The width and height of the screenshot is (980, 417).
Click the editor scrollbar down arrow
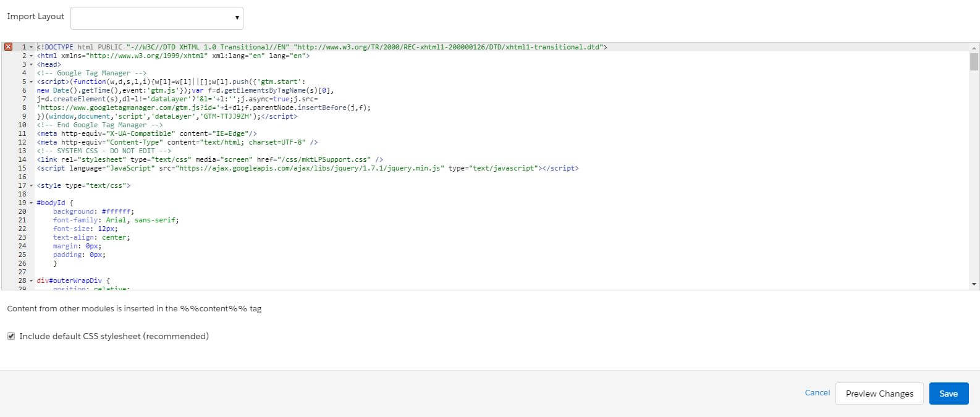point(974,284)
